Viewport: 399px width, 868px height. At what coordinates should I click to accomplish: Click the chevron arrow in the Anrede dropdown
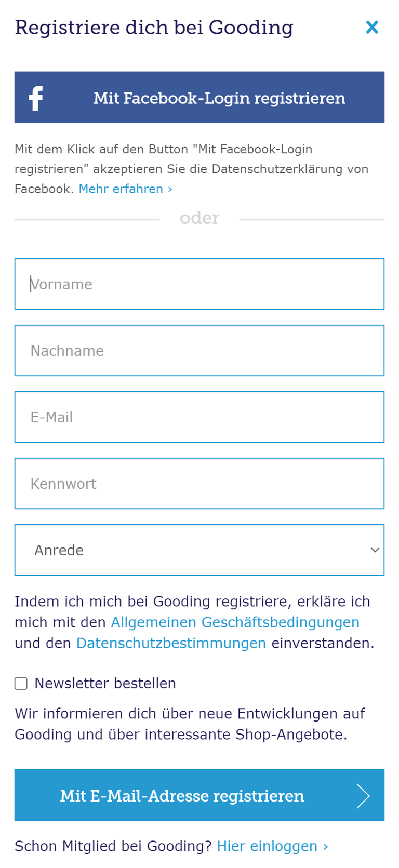pyautogui.click(x=375, y=550)
